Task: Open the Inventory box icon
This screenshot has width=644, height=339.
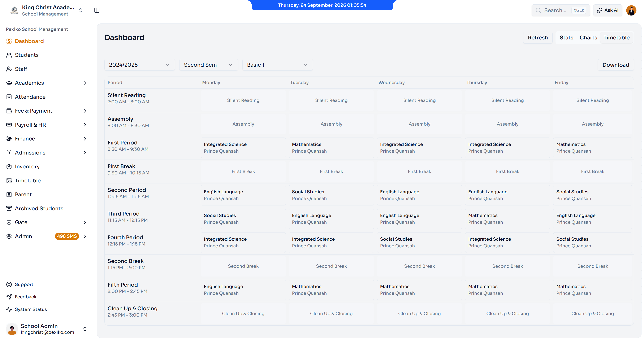Action: point(9,166)
